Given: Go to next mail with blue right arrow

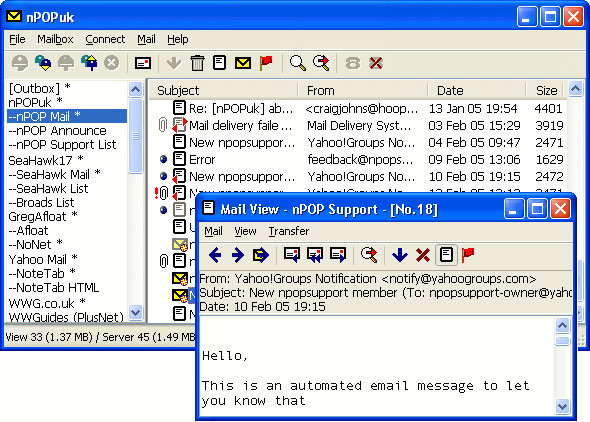Looking at the screenshot, I should (x=238, y=255).
